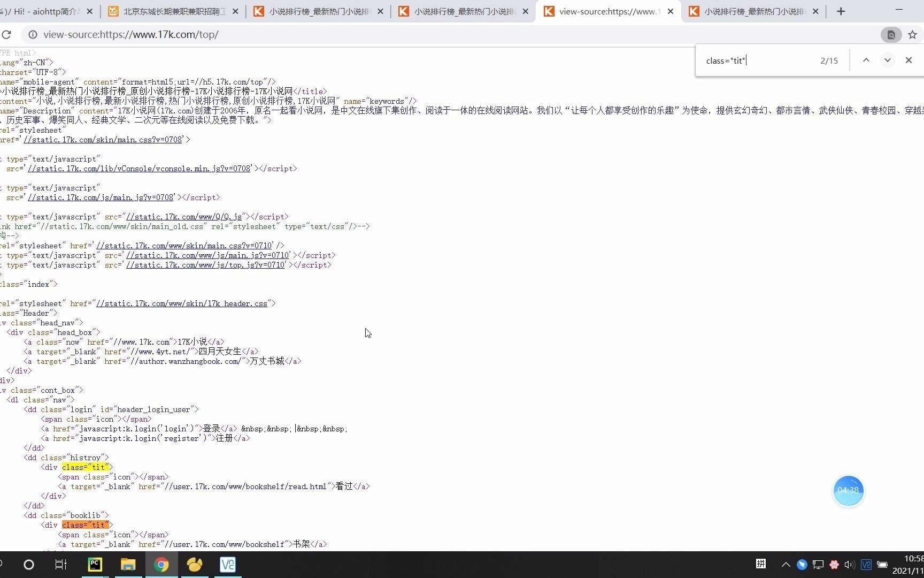
Task: Open the js/main.js?v=0708 link
Action: (101, 197)
